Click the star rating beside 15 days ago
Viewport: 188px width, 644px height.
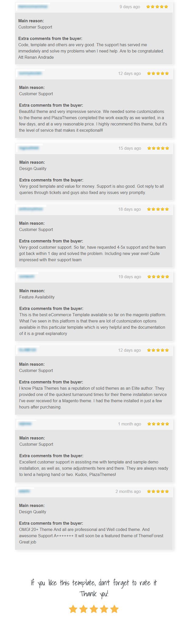tap(158, 148)
